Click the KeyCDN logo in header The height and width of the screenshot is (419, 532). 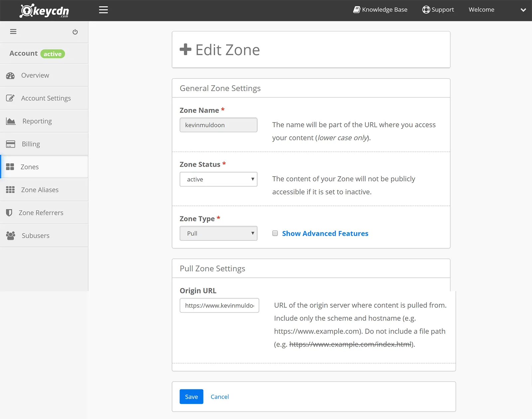coord(44,11)
